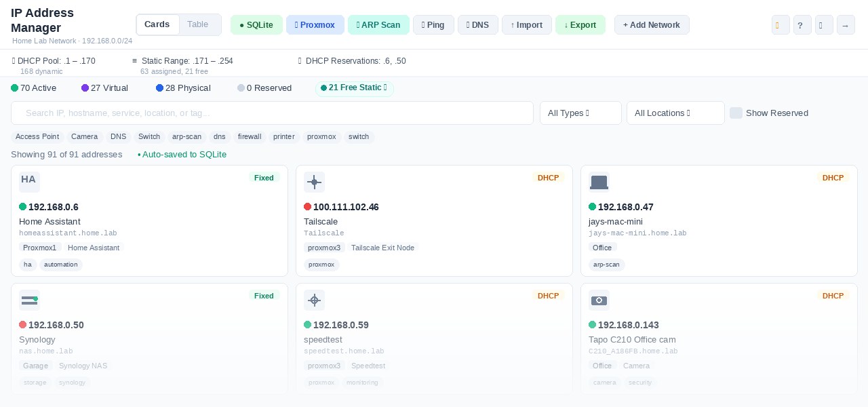Click hostname jays-mac-mini.home.lab

tap(637, 233)
